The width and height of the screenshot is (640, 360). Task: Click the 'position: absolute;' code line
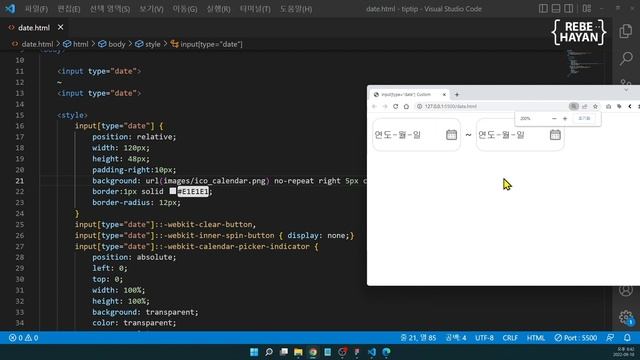(134, 257)
